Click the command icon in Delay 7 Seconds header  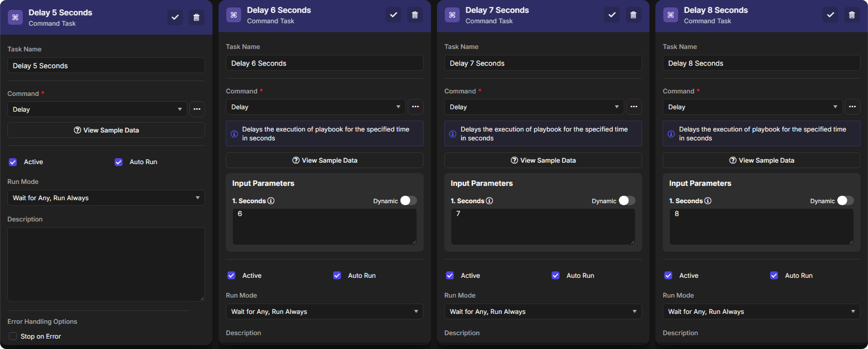click(452, 15)
